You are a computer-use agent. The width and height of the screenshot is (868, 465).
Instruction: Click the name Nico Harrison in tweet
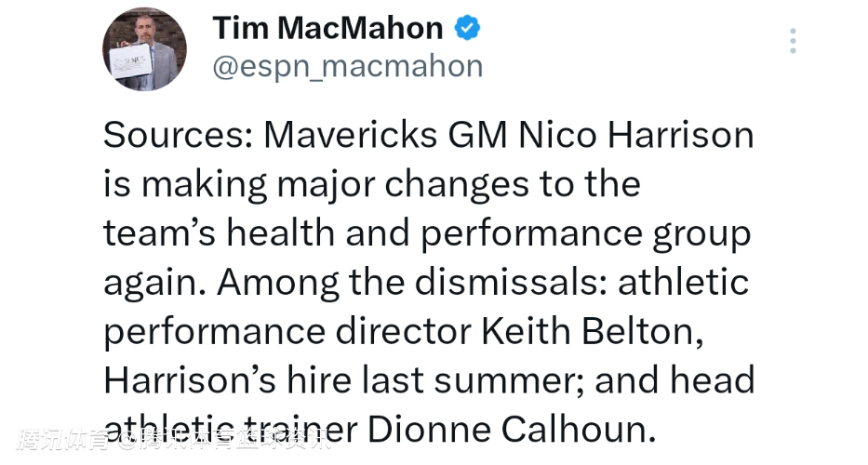coord(636,135)
